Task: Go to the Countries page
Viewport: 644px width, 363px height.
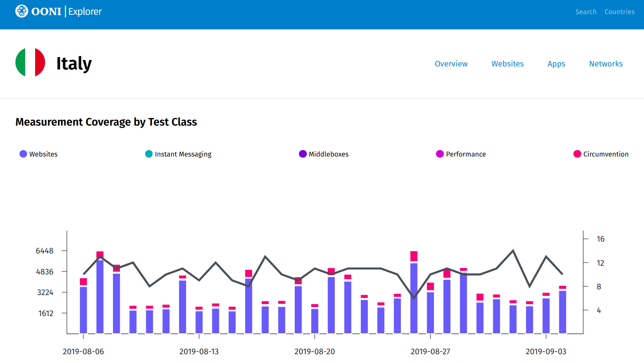Action: (x=619, y=12)
